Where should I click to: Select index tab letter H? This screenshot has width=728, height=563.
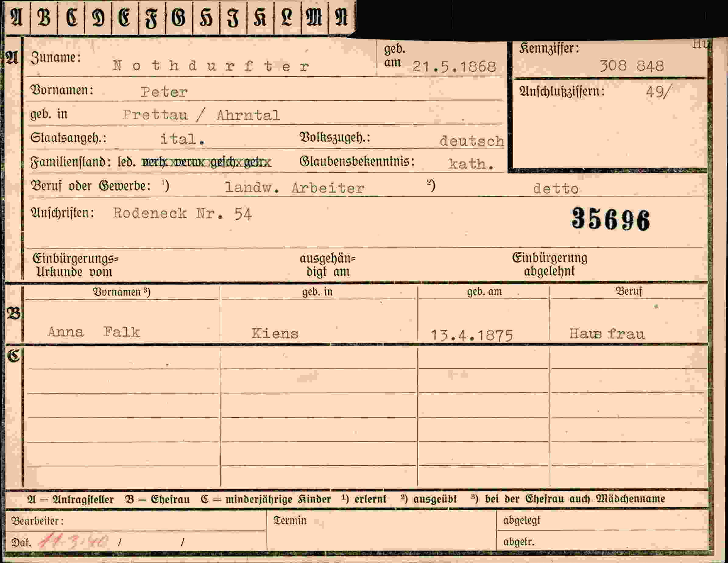pos(206,18)
